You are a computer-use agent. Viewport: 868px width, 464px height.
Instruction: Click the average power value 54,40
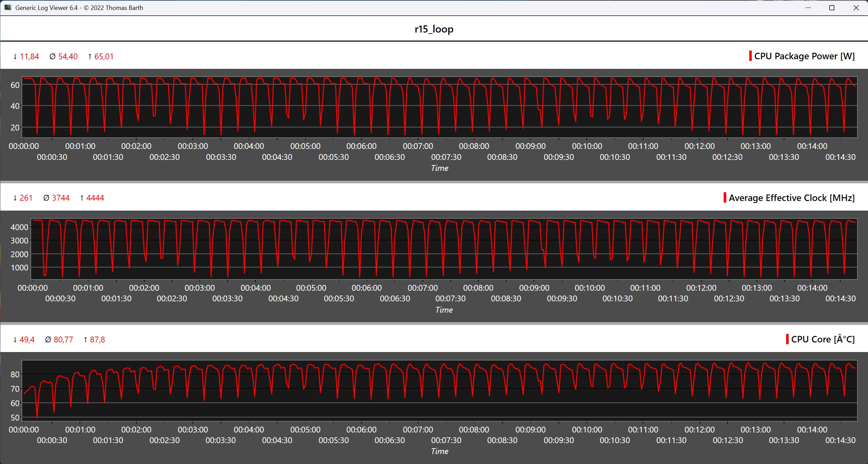click(x=68, y=57)
